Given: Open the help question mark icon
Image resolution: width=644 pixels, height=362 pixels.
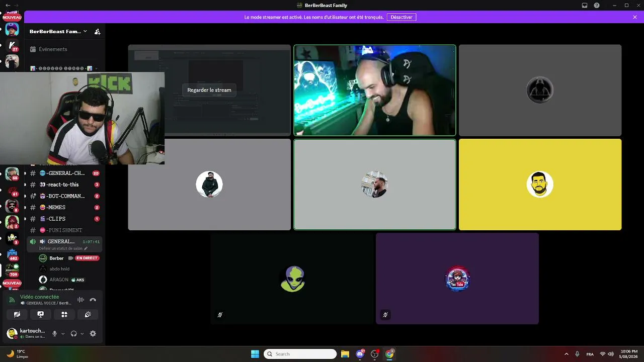Looking at the screenshot, I should pos(597,6).
